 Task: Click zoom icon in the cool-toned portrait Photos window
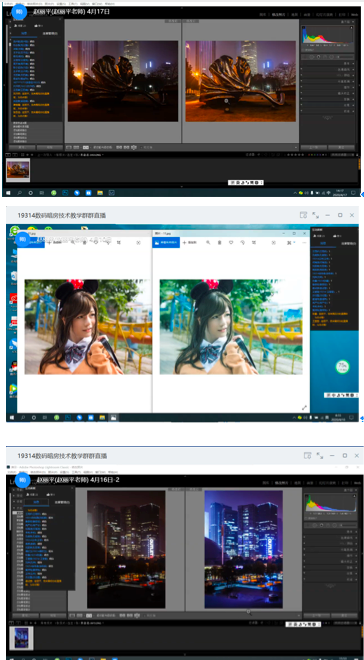[x=208, y=243]
